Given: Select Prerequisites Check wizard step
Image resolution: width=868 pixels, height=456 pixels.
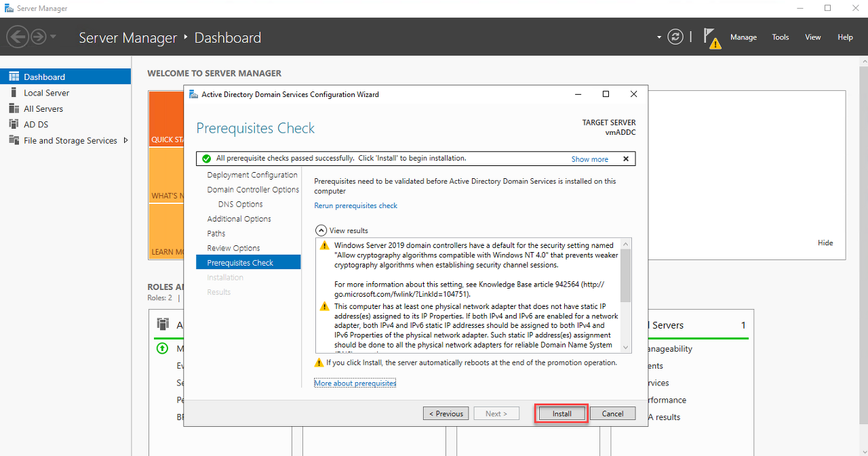Looking at the screenshot, I should point(248,262).
